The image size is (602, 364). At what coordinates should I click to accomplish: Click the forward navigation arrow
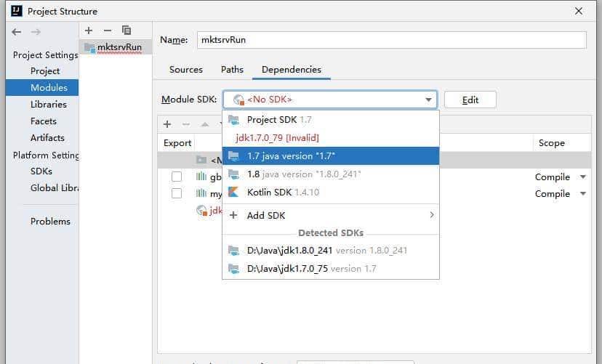coord(36,32)
